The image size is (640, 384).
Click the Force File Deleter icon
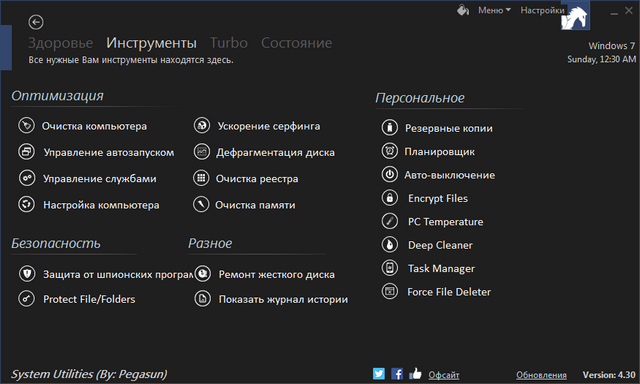pyautogui.click(x=390, y=291)
